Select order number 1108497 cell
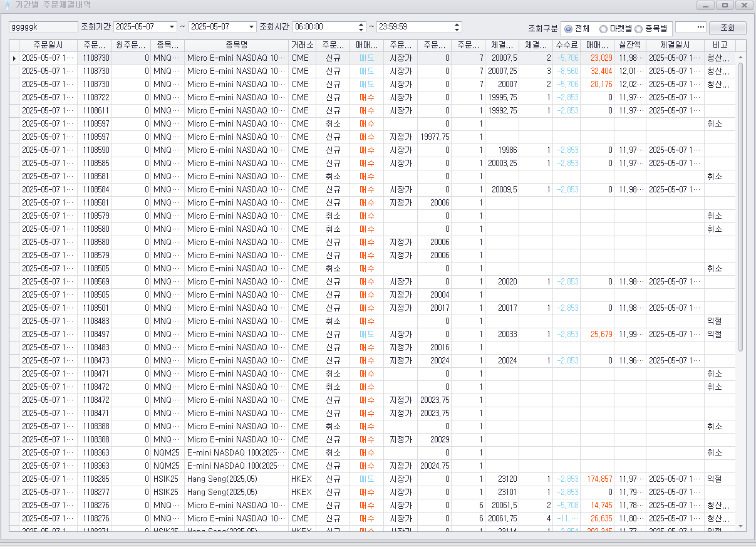Image resolution: width=756 pixels, height=547 pixels. pyautogui.click(x=96, y=335)
